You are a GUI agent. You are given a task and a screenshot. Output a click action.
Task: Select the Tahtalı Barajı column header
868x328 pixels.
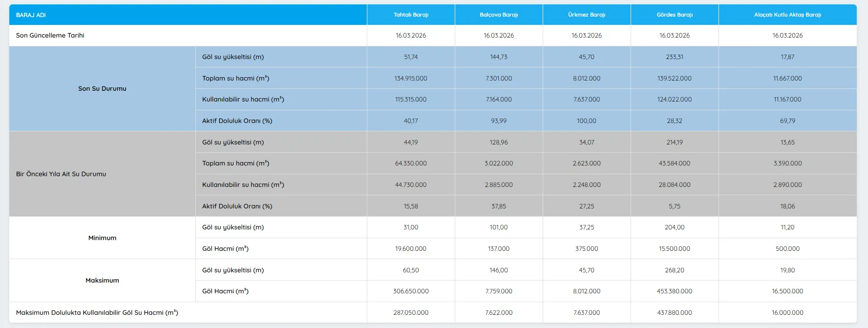coord(411,15)
